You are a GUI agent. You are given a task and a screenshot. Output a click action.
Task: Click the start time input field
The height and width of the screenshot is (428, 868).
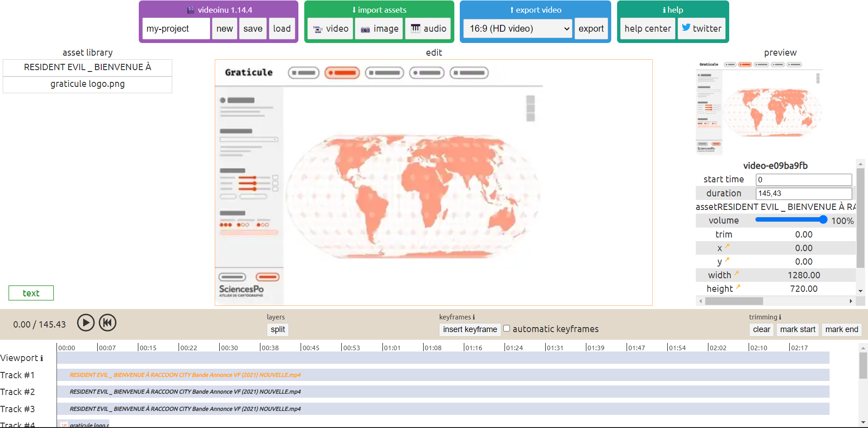[x=804, y=180]
